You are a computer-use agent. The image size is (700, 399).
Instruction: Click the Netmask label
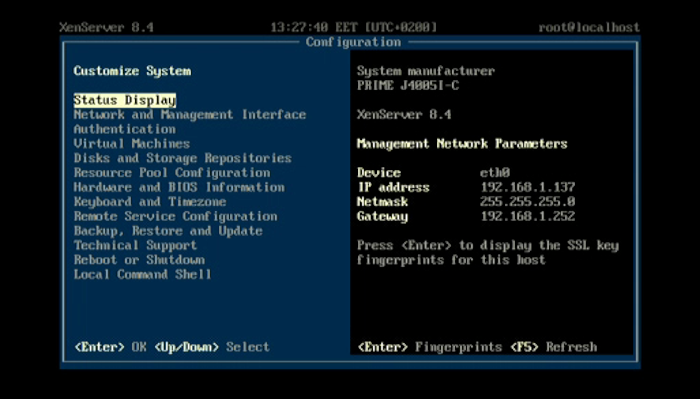[x=382, y=202]
